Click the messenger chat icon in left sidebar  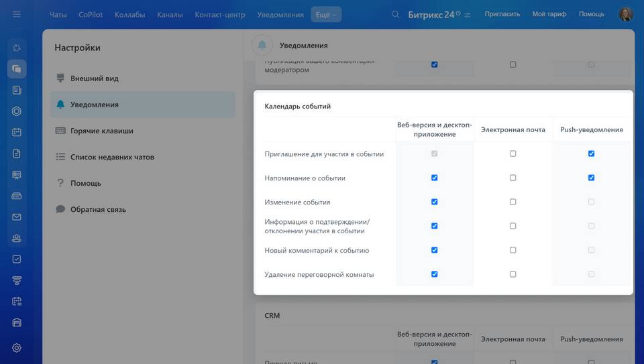tap(17, 69)
